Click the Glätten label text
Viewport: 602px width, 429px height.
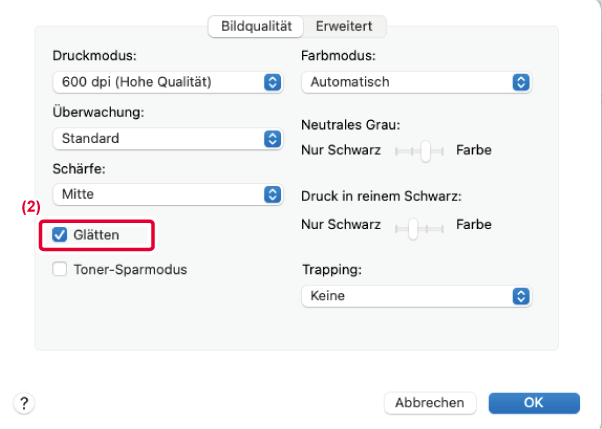(96, 236)
